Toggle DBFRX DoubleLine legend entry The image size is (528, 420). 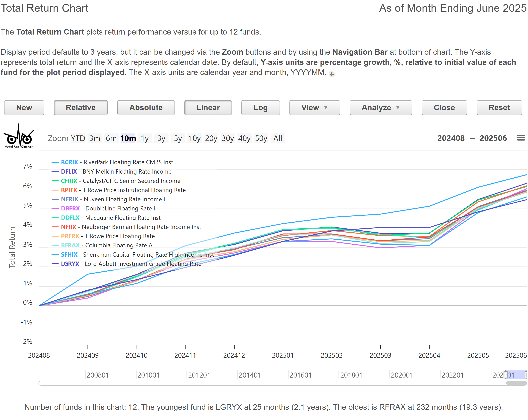pyautogui.click(x=103, y=208)
